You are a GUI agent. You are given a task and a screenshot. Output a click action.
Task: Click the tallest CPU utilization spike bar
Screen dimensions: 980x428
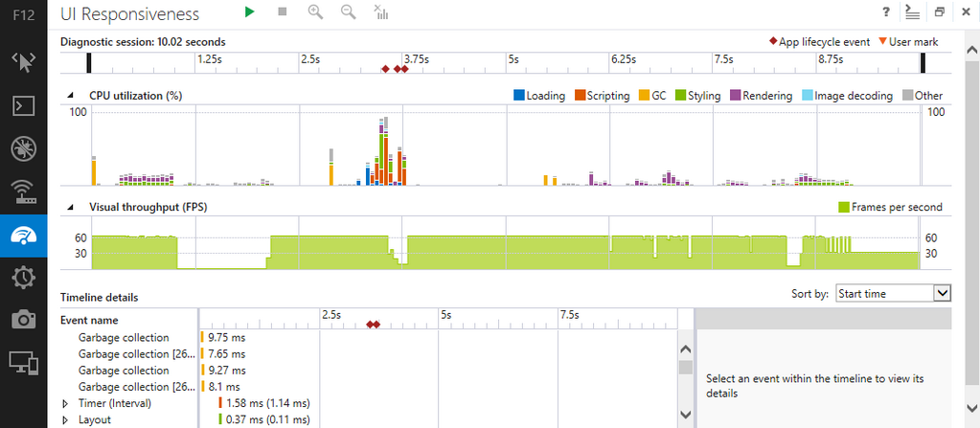386,150
